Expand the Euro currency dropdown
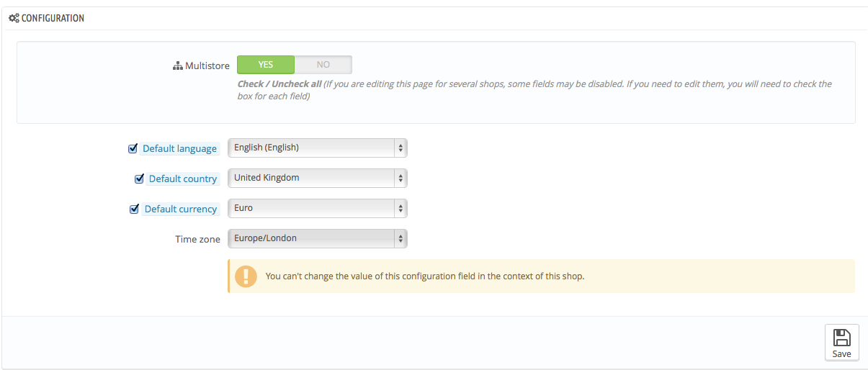This screenshot has height=370, width=868. (x=318, y=208)
